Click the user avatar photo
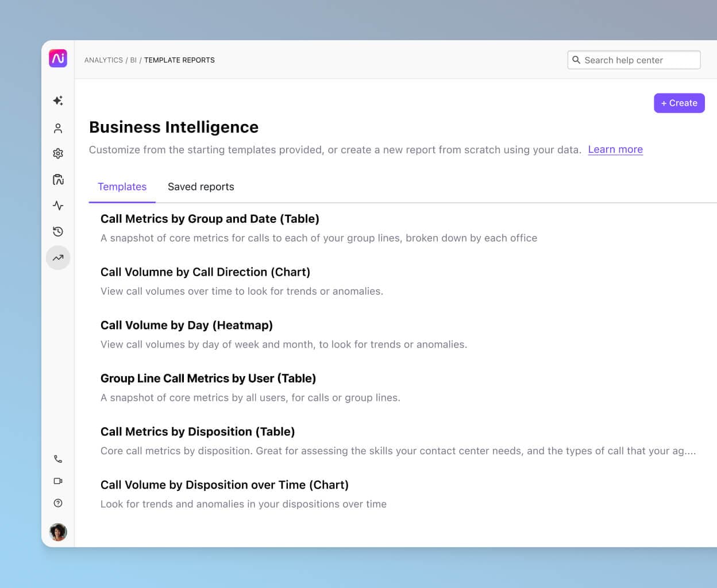This screenshot has width=717, height=588. (58, 532)
